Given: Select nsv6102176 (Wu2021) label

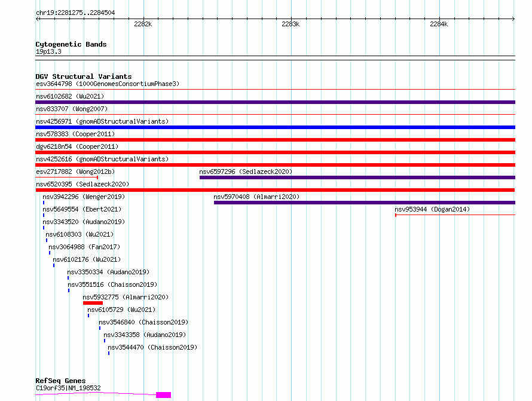Looking at the screenshot, I should 87,259.
